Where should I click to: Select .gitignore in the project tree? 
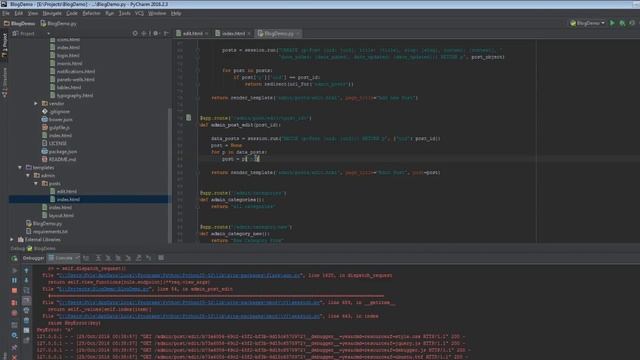pos(56,111)
